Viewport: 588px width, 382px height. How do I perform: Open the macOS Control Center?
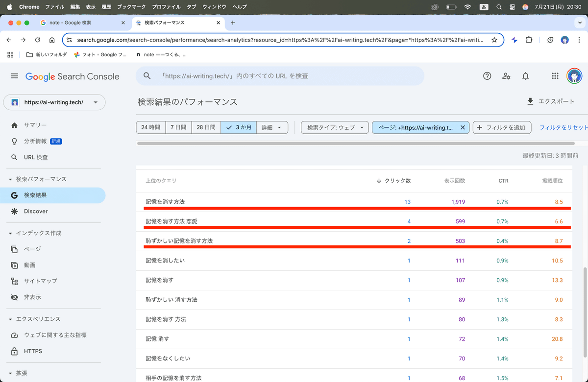(x=513, y=7)
